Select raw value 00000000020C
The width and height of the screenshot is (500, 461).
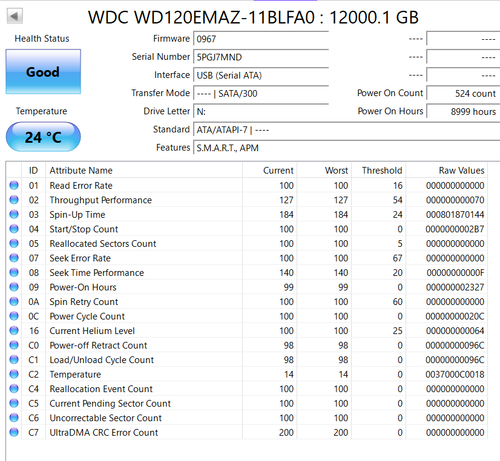[455, 316]
